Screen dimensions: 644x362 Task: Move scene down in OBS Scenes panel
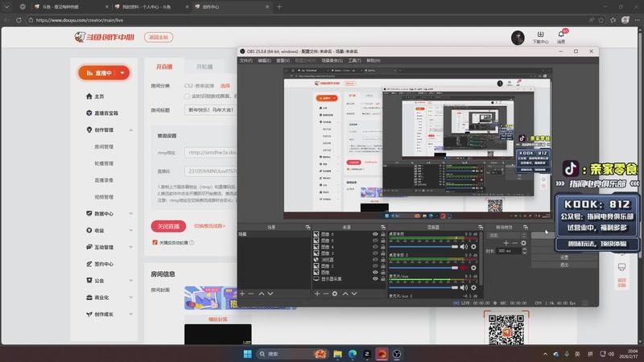(x=270, y=294)
